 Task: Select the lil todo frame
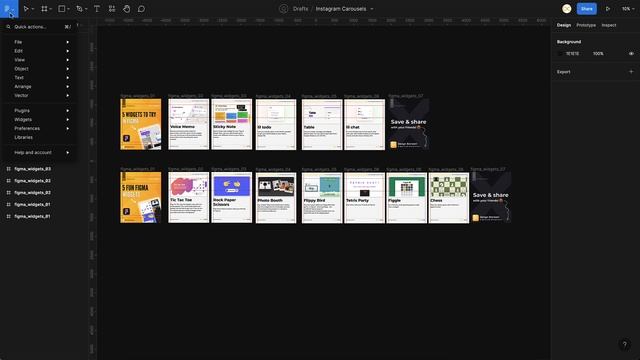pyautogui.click(x=276, y=124)
